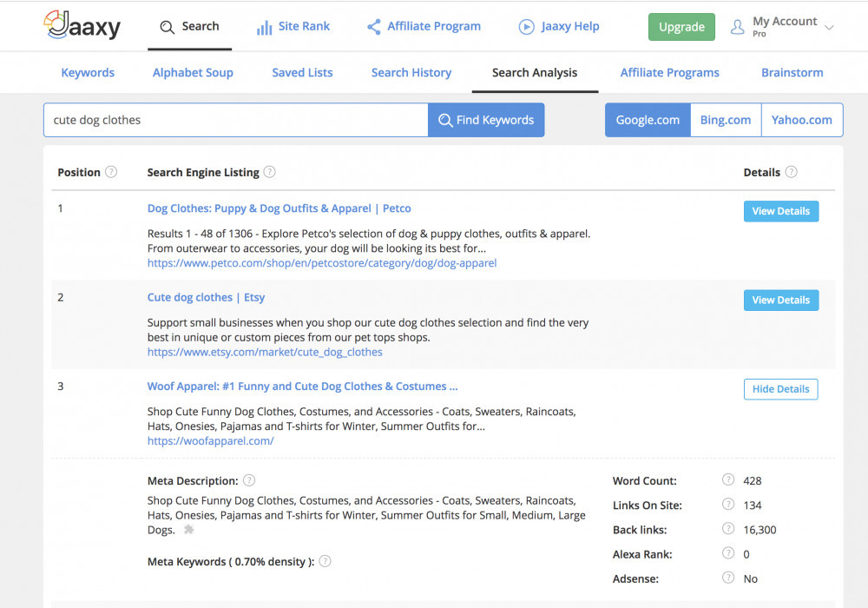868x608 pixels.
Task: Open the Petco Dog Clothes listing title
Action: (279, 208)
